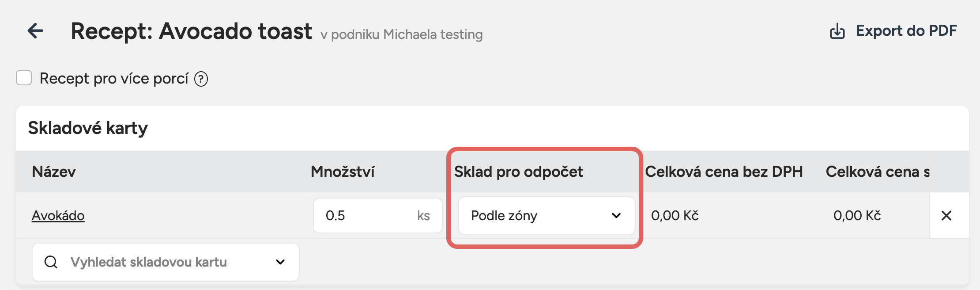Open the Avokádo stock card link
This screenshot has height=290, width=980.
tap(58, 216)
